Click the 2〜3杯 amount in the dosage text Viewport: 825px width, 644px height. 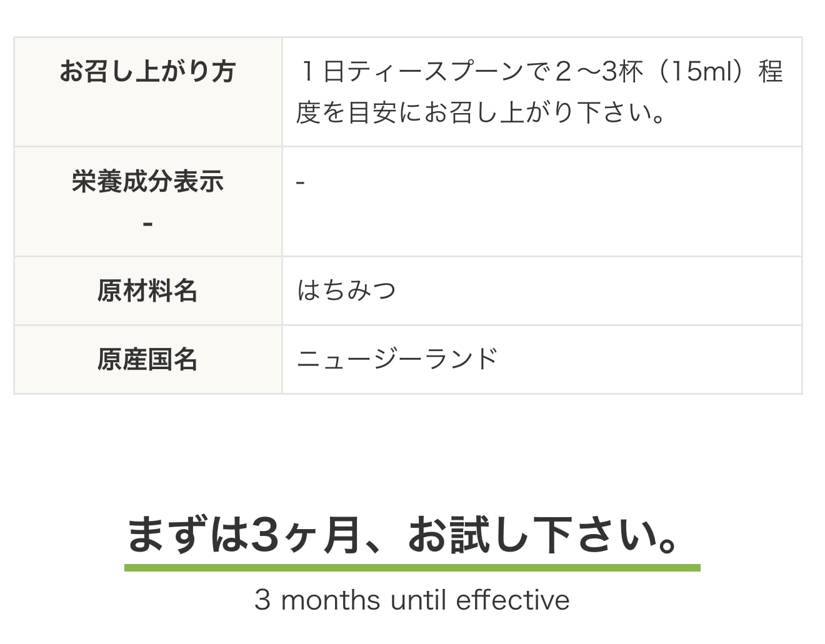(599, 71)
